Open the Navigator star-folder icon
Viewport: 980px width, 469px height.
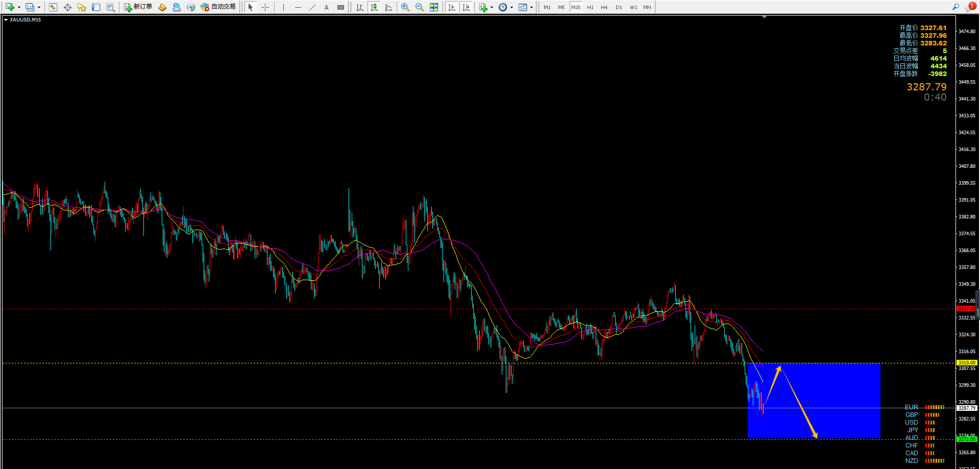(82, 7)
